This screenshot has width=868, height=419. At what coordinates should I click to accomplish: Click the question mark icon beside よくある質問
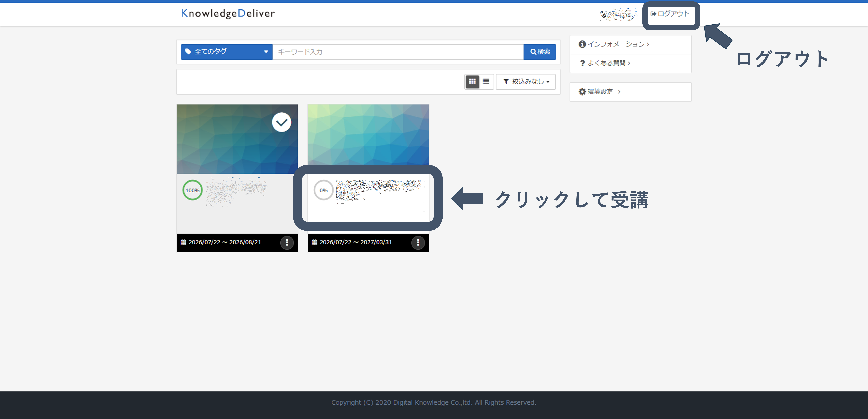coord(582,63)
